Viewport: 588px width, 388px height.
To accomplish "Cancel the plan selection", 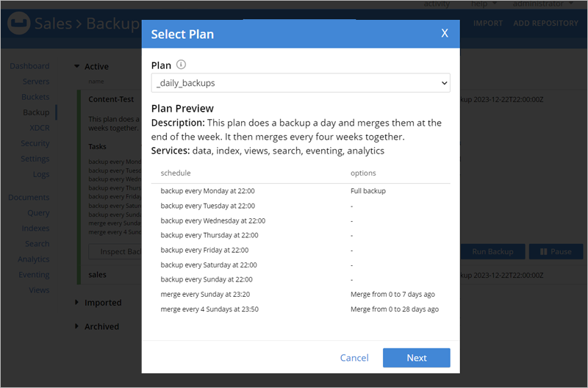I will tap(354, 358).
